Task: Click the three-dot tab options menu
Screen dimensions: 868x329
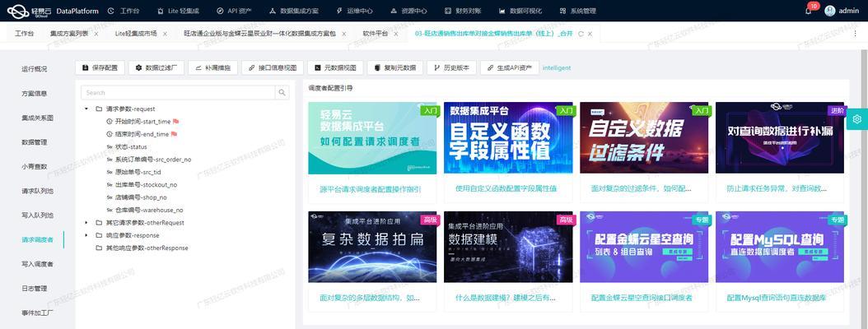Action: click(856, 33)
